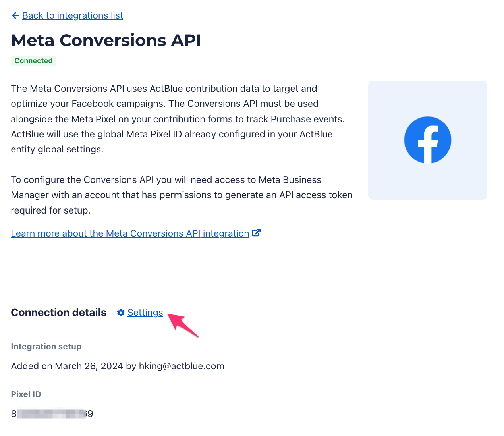Screen dimensions: 504x436
Task: Click the Connection details heading
Action: coord(59,313)
